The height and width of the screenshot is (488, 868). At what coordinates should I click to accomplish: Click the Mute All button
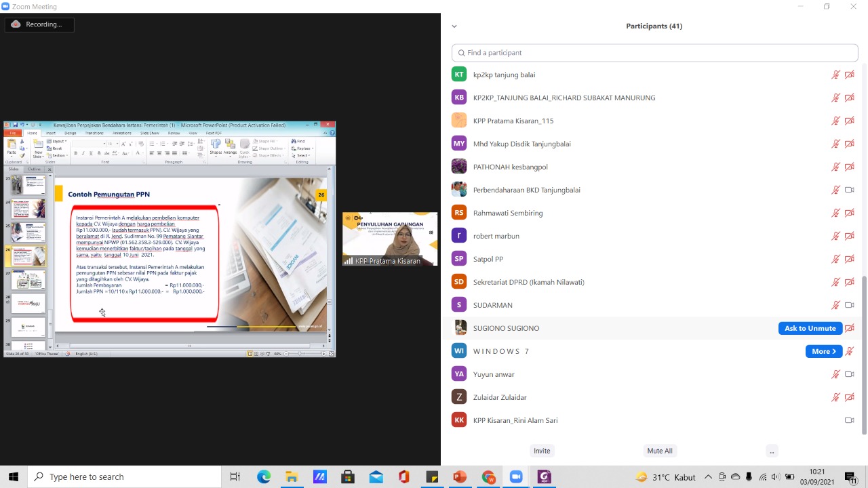(659, 451)
